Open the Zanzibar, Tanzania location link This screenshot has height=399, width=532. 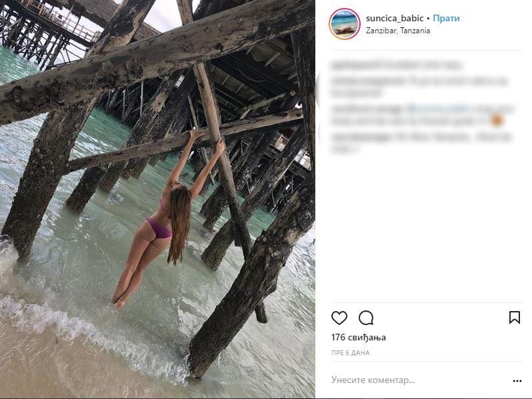point(398,31)
